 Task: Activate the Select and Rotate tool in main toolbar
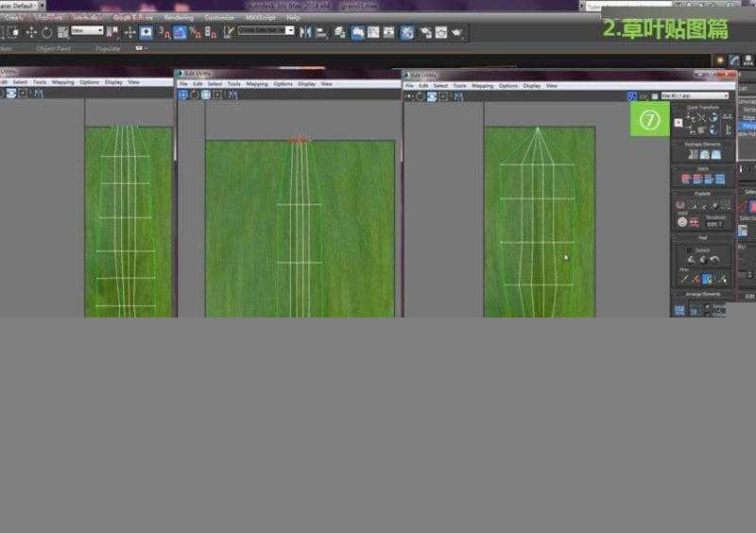pos(46,32)
